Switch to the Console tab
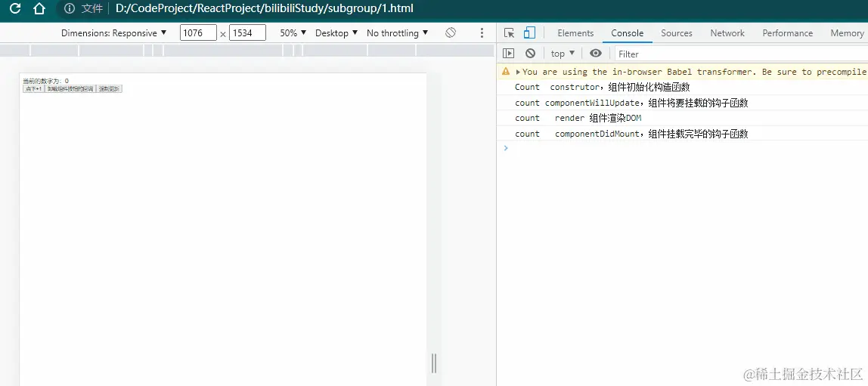The width and height of the screenshot is (868, 386). pyautogui.click(x=628, y=33)
